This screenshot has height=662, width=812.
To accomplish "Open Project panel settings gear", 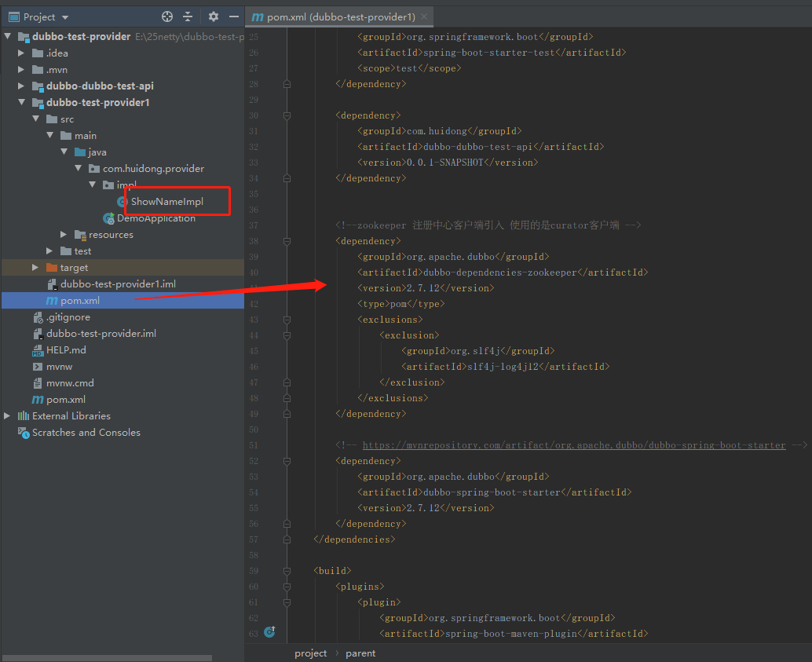I will (214, 16).
